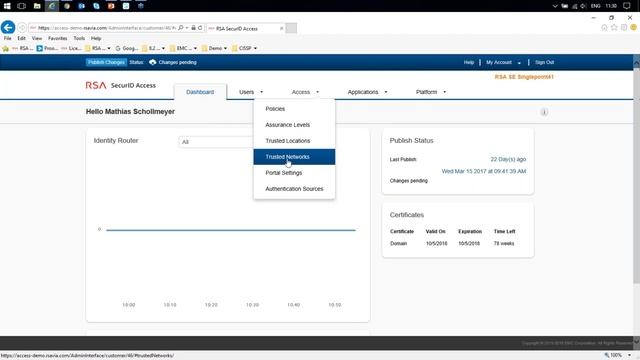Open Outlook from the taskbar
640x360 pixels.
click(x=81, y=6)
